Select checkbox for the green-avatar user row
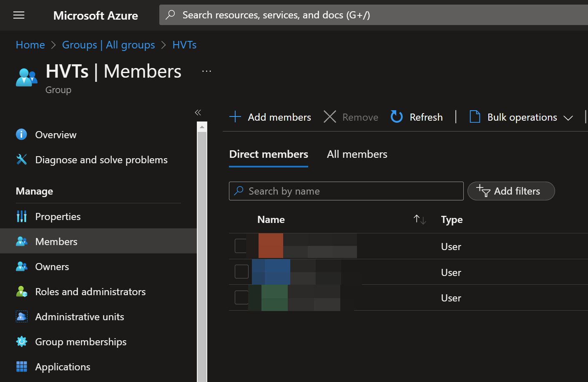Image resolution: width=588 pixels, height=382 pixels. pos(241,297)
